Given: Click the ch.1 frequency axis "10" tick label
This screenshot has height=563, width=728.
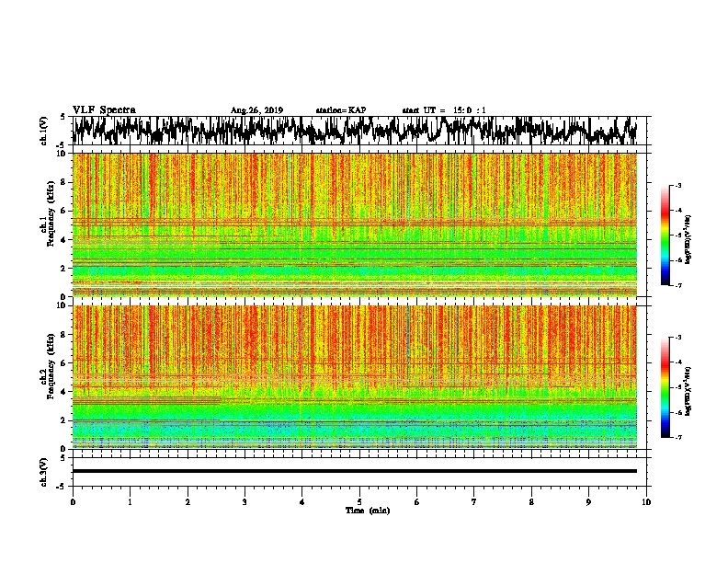Looking at the screenshot, I should pos(62,154).
